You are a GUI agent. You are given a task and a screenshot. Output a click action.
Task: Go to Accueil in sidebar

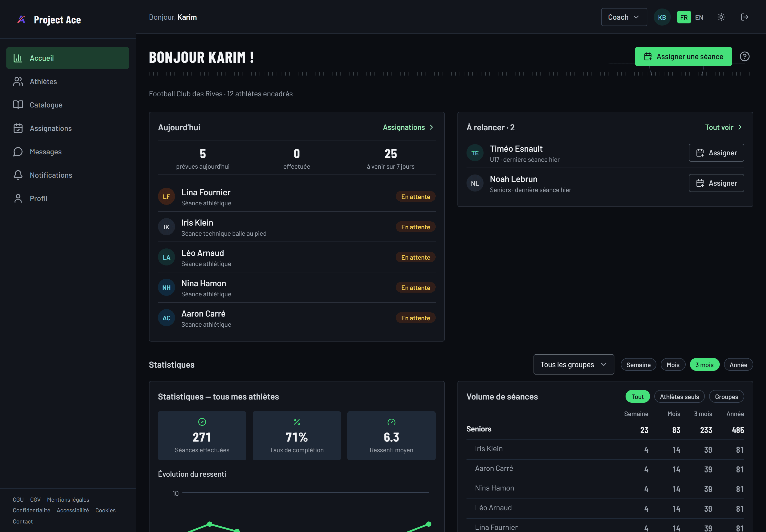68,58
